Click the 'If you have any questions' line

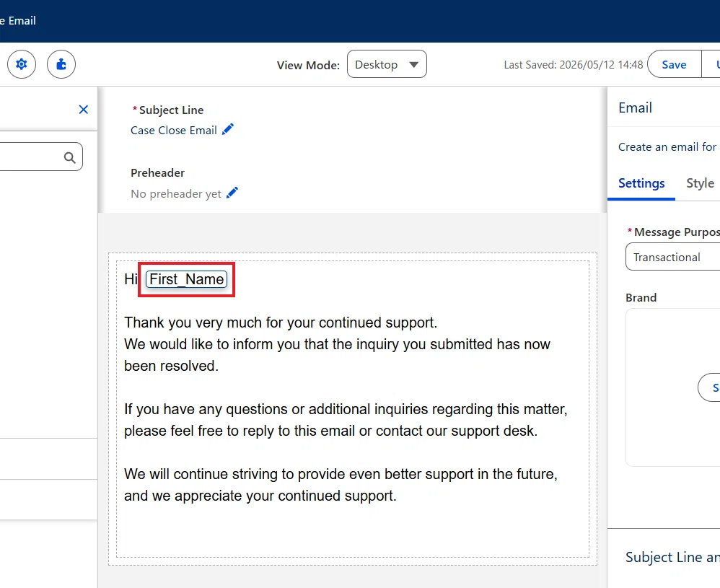tap(346, 409)
